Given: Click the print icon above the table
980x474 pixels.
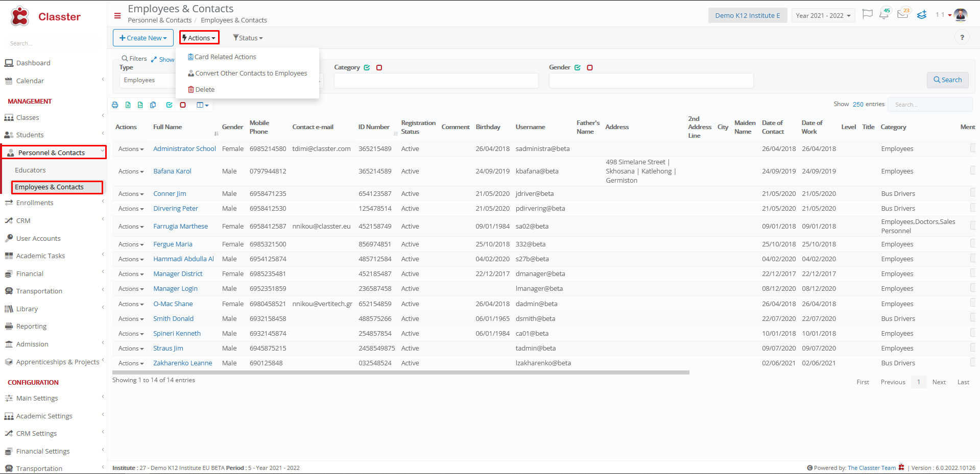Looking at the screenshot, I should (115, 105).
